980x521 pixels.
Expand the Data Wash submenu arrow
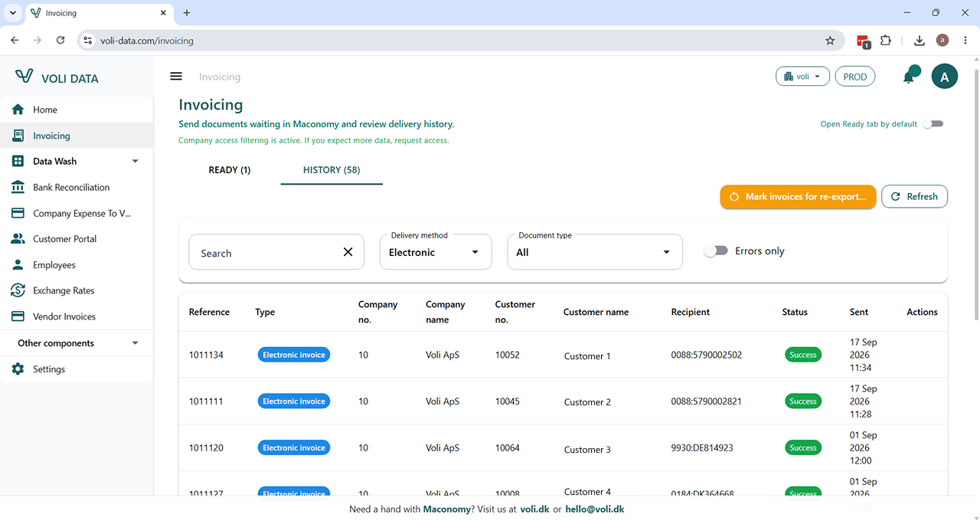136,162
